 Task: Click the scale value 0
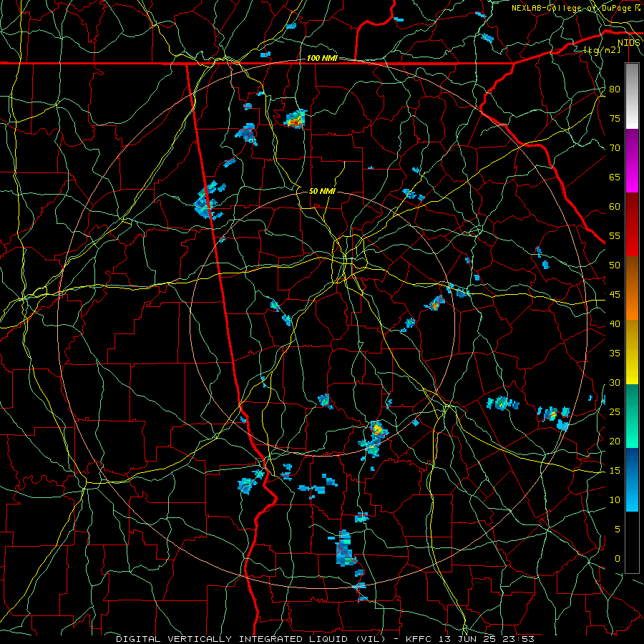[618, 559]
